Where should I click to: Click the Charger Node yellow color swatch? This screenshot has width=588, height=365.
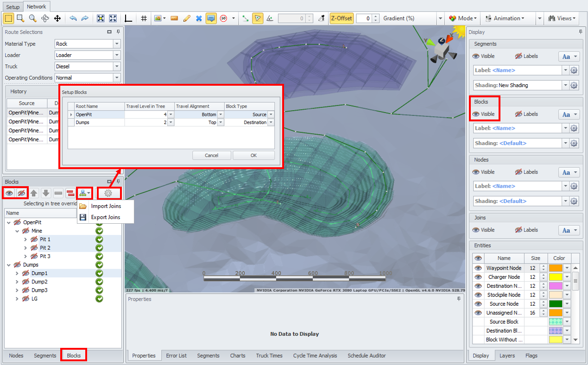555,277
